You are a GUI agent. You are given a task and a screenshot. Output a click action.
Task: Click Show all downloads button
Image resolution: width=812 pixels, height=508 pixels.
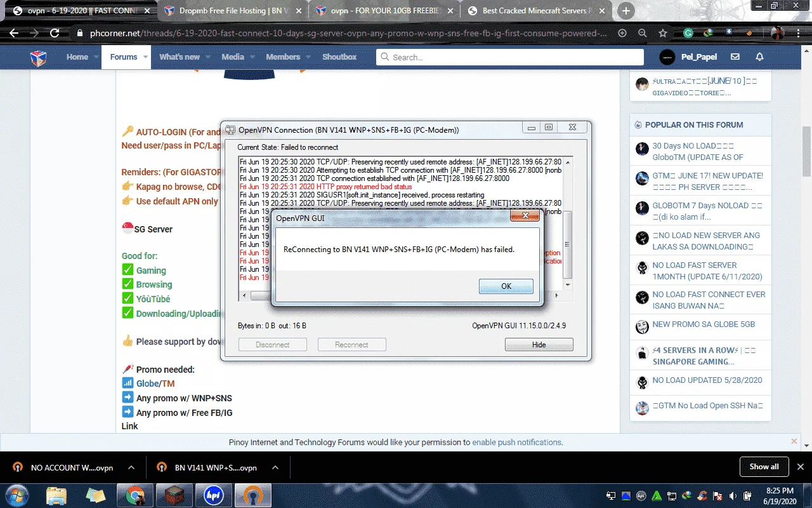[x=764, y=467]
